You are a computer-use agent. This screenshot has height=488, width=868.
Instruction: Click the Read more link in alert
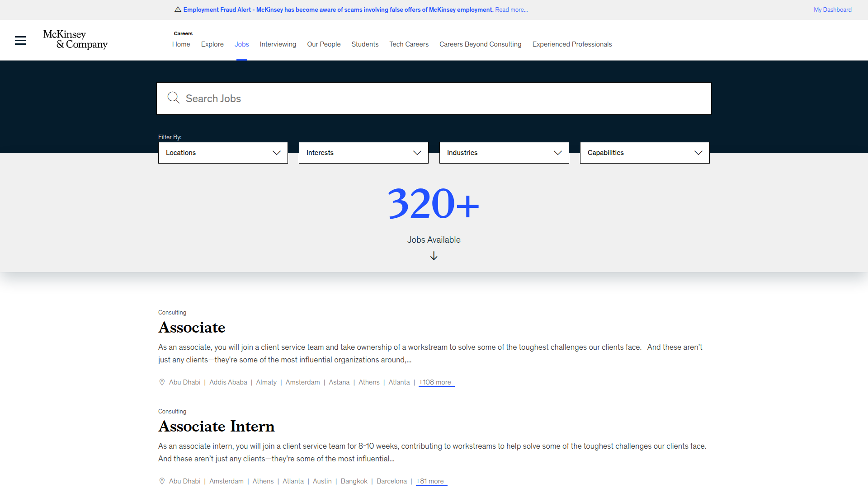pos(511,9)
